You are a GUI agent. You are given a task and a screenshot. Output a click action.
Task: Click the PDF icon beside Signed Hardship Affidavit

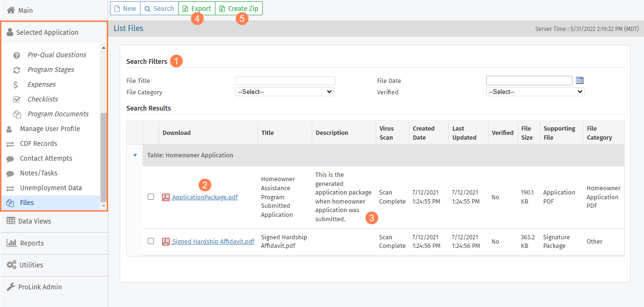coord(166,242)
